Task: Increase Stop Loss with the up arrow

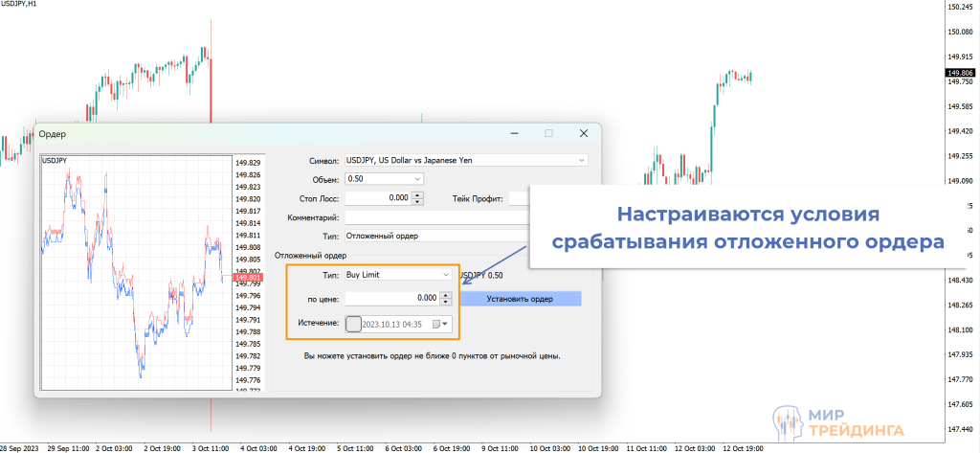Action: pyautogui.click(x=417, y=195)
